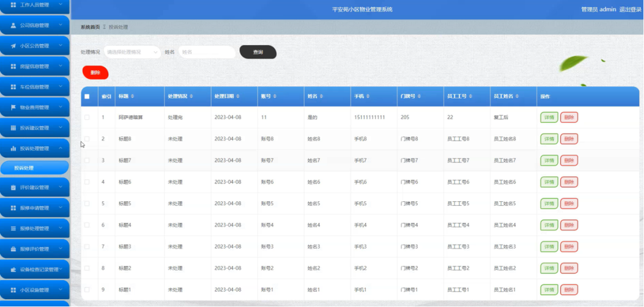Check the checkbox for row 标题4

click(87, 225)
